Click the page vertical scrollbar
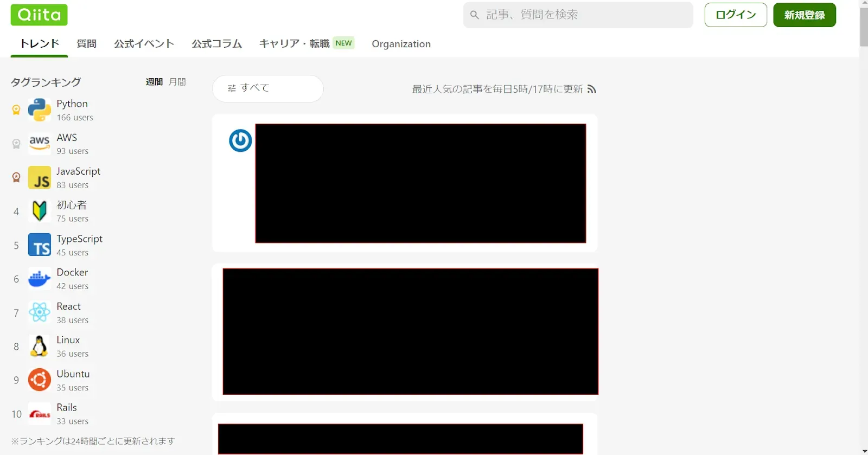Image resolution: width=868 pixels, height=455 pixels. pyautogui.click(x=863, y=27)
